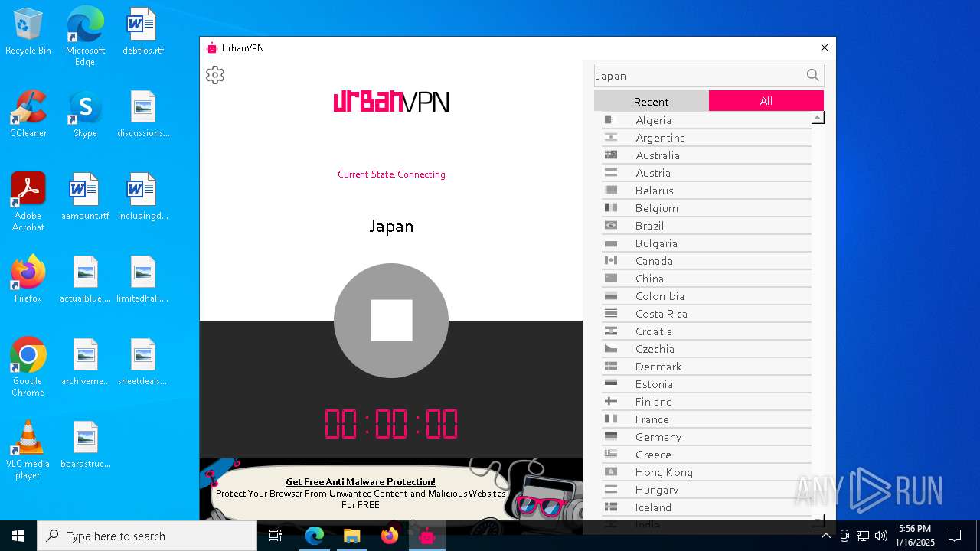Open Edge from the taskbar
The height and width of the screenshot is (551, 980).
[315, 536]
